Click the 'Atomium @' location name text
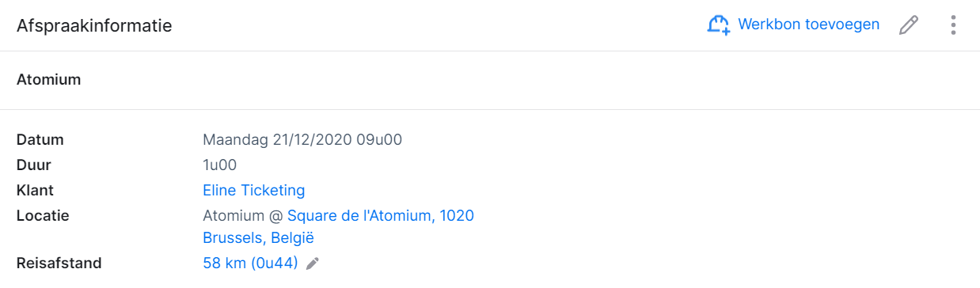This screenshot has width=980, height=288. 243,215
